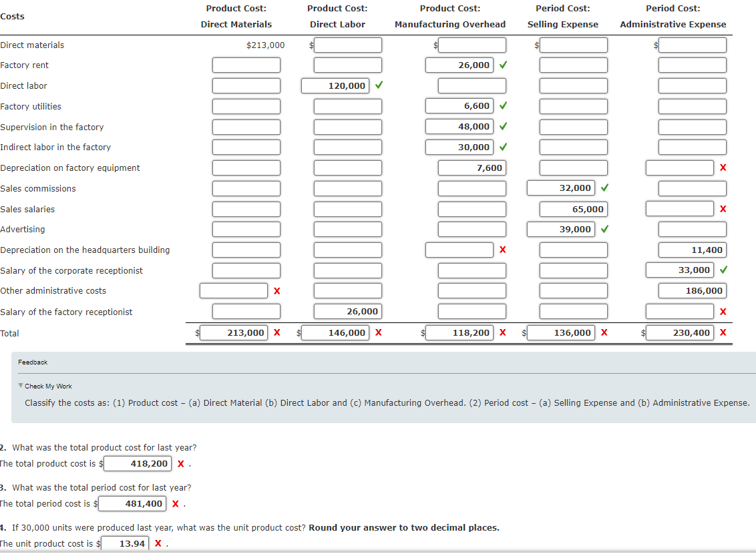Click red X beside headquarters depreciation overhead field

coord(503,250)
